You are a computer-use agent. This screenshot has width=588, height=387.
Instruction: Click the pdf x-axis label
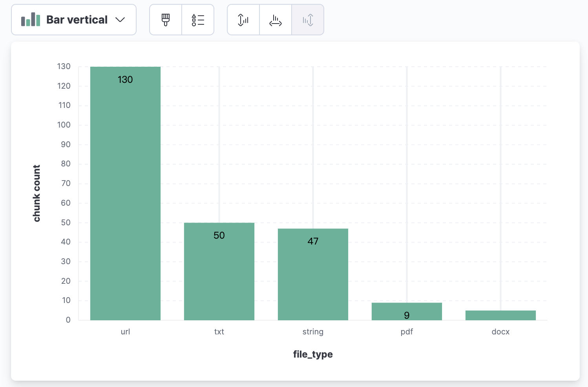(x=407, y=332)
